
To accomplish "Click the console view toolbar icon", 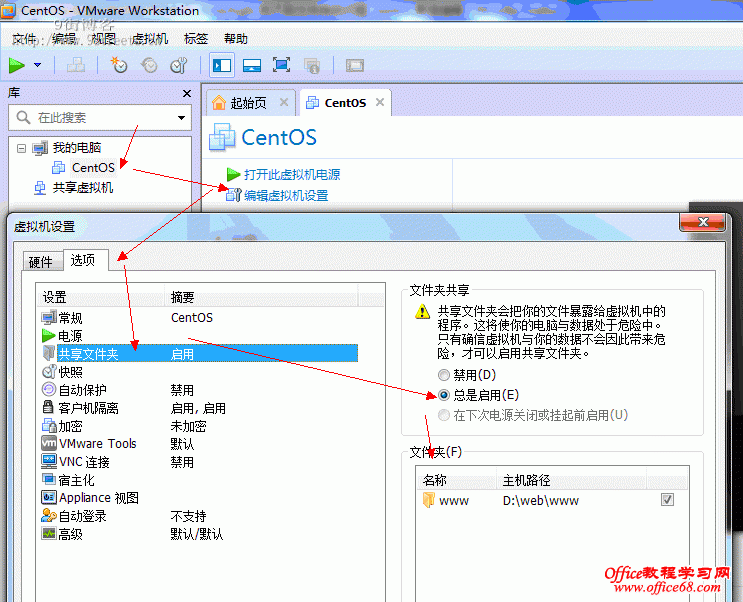I will coord(355,65).
